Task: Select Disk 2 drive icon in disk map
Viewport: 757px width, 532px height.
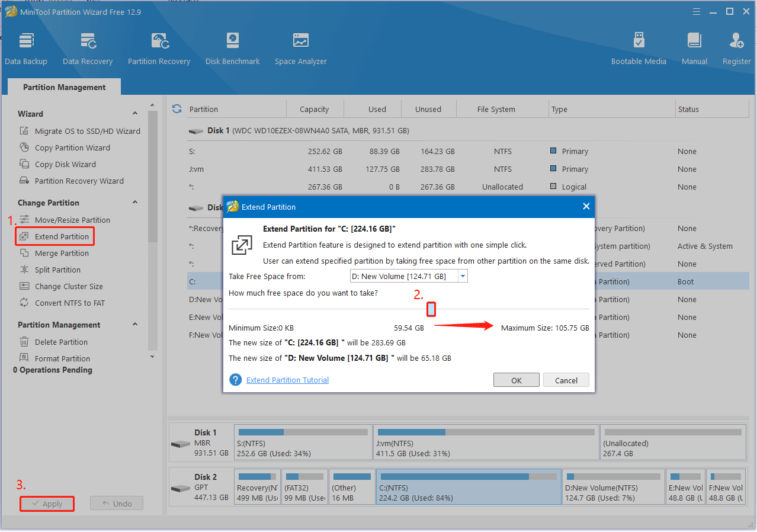Action: (x=181, y=488)
